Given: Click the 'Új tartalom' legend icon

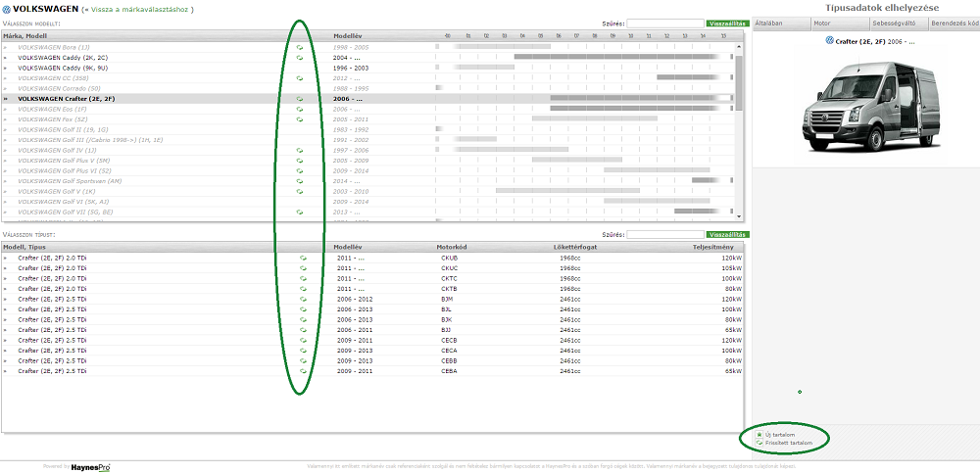Looking at the screenshot, I should click(759, 434).
